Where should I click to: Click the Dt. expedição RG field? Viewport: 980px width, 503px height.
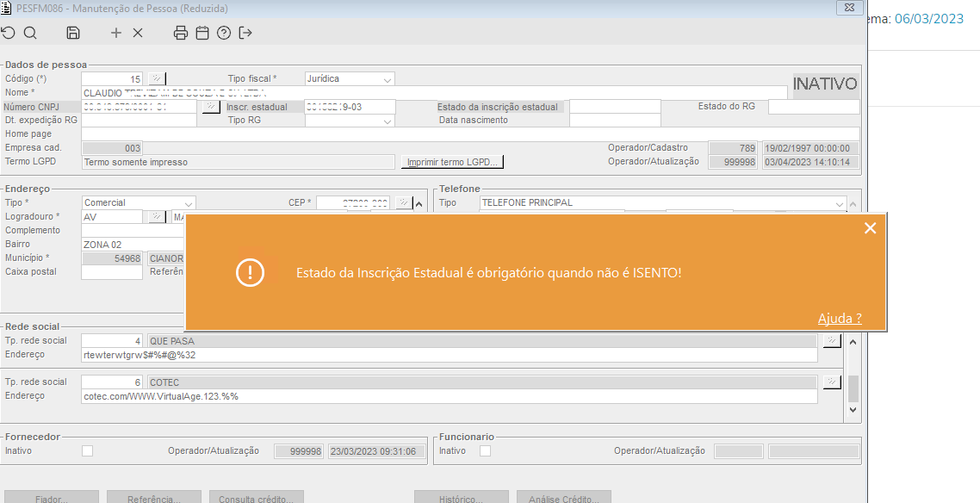140,121
